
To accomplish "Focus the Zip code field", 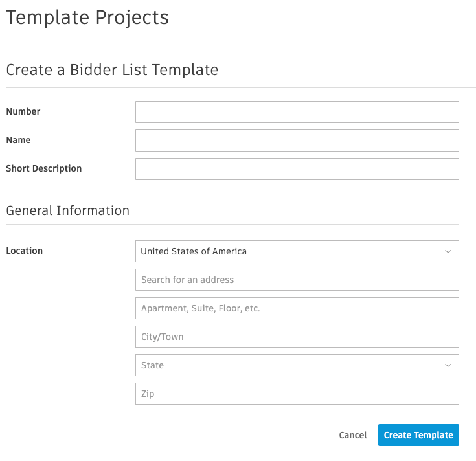I will point(297,394).
